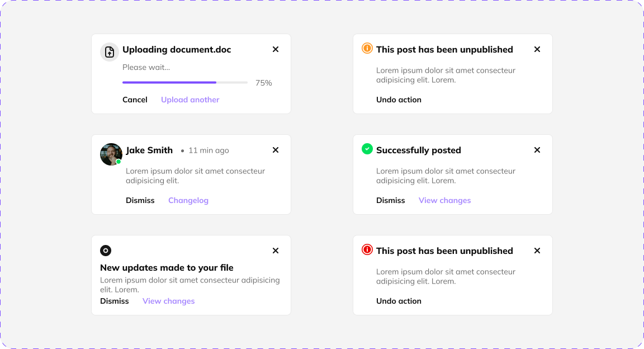Close the Jake Smith notification
Viewport: 644px width, 349px height.
(x=276, y=150)
